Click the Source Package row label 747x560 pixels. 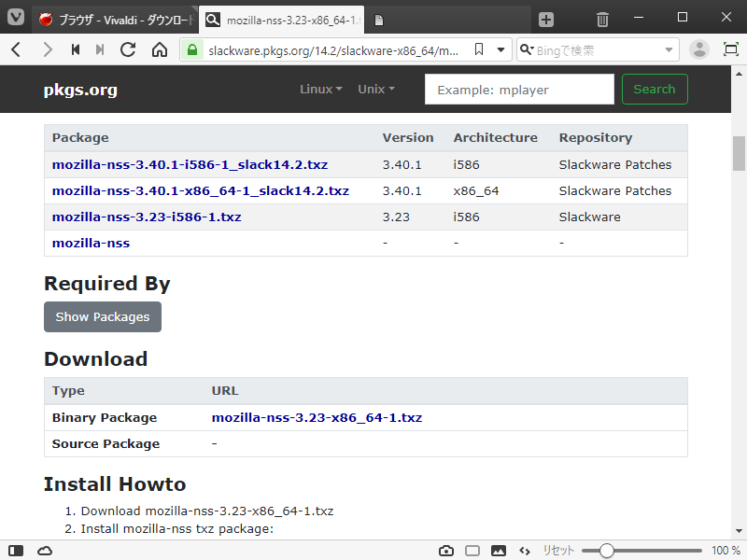106,444
